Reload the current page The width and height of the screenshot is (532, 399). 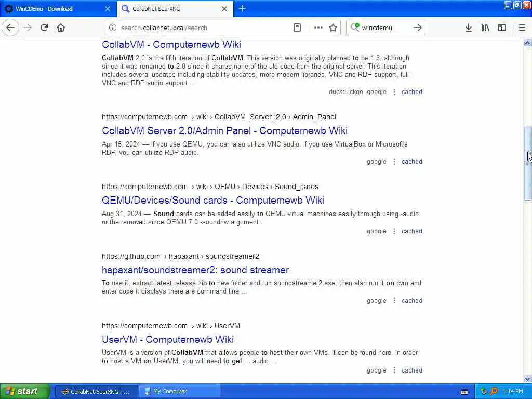(44, 28)
